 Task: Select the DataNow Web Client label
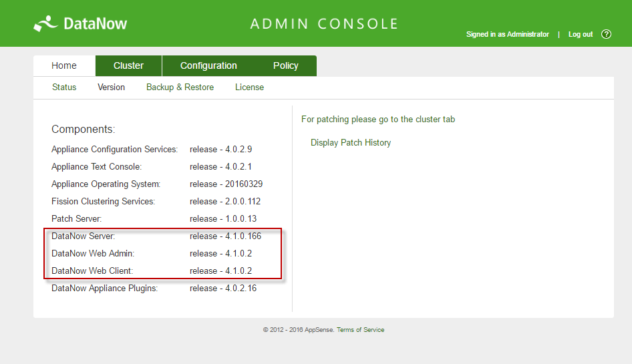(92, 270)
